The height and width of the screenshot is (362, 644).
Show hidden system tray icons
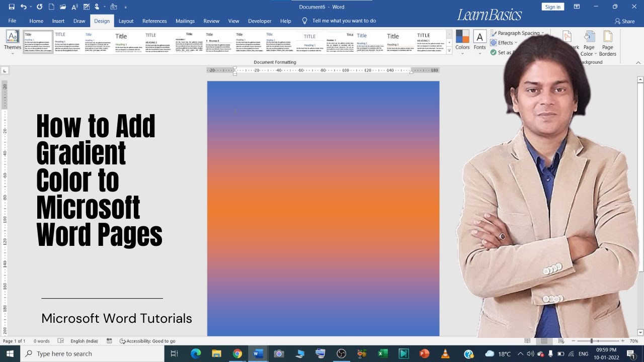[520, 353]
